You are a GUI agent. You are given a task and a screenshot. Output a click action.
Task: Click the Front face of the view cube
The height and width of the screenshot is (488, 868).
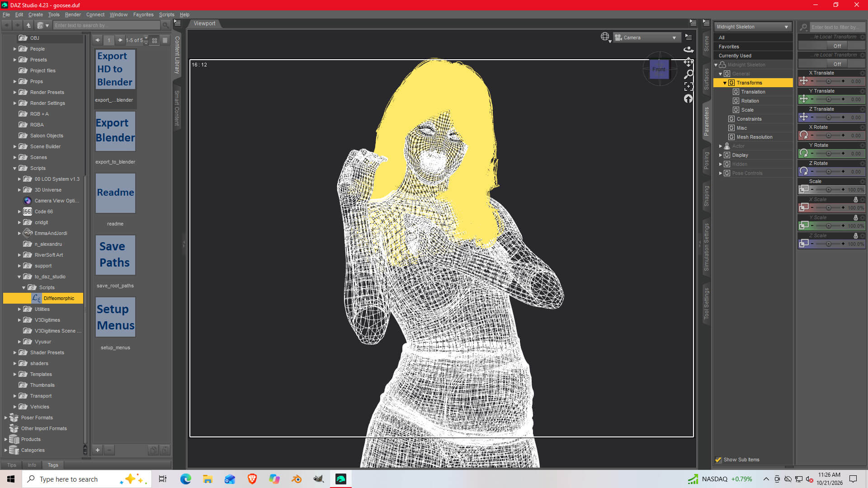[x=659, y=70]
